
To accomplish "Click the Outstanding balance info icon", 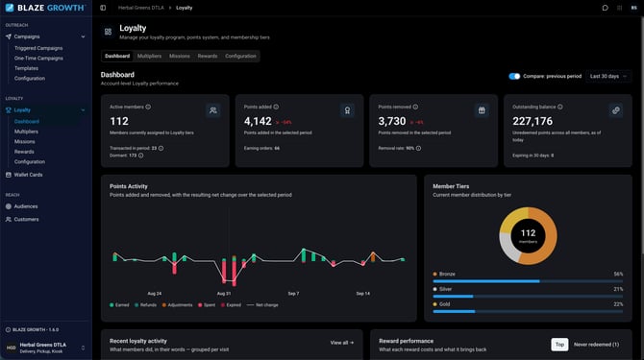I will click(x=560, y=107).
